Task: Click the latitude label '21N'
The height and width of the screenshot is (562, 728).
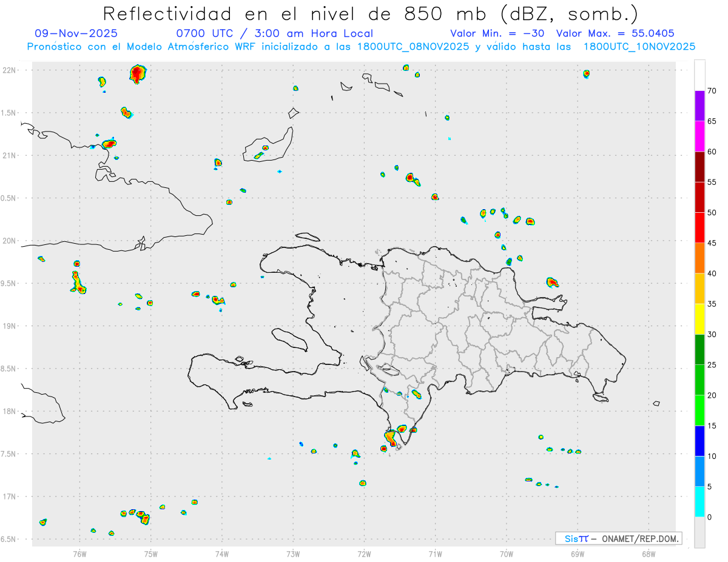Action: pyautogui.click(x=9, y=155)
